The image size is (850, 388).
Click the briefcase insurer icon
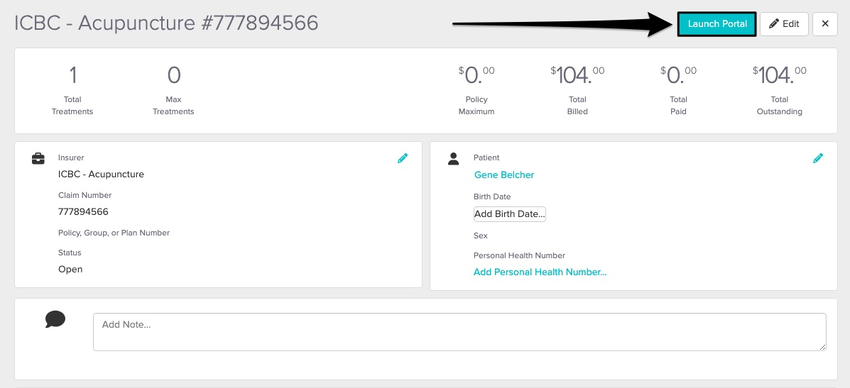point(38,159)
